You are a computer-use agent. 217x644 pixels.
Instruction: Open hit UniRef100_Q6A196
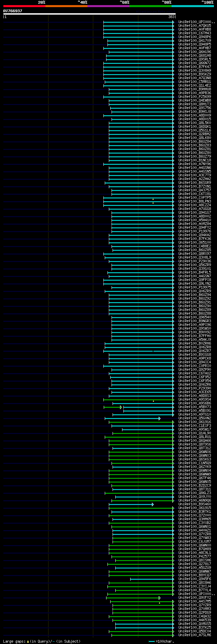pyautogui.click(x=195, y=52)
